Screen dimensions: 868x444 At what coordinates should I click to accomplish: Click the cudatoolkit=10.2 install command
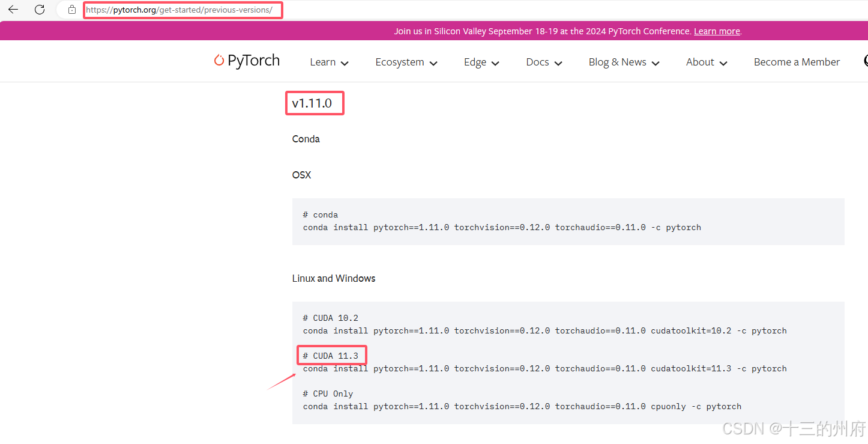[544, 330]
